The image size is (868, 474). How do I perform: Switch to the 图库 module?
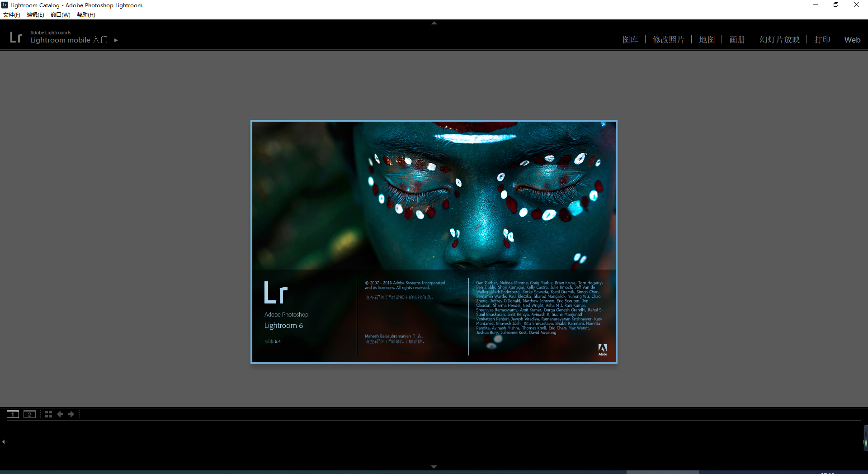pyautogui.click(x=630, y=40)
